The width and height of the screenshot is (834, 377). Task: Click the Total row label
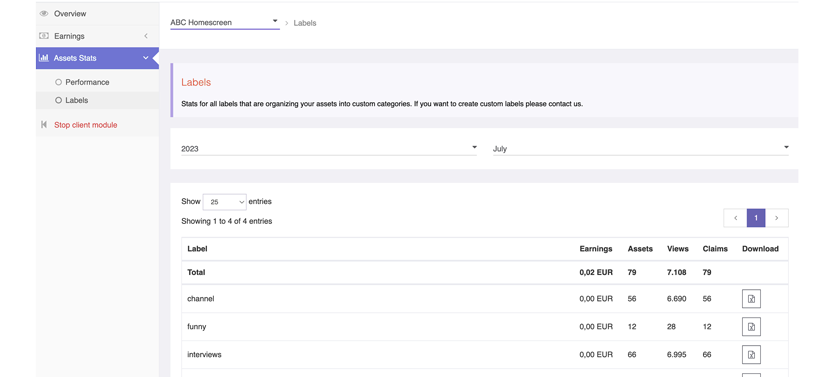(x=196, y=272)
